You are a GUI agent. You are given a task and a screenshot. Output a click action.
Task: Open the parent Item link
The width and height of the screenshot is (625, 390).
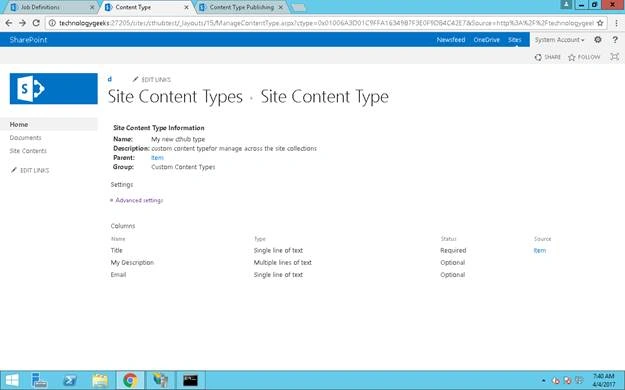[x=157, y=158]
